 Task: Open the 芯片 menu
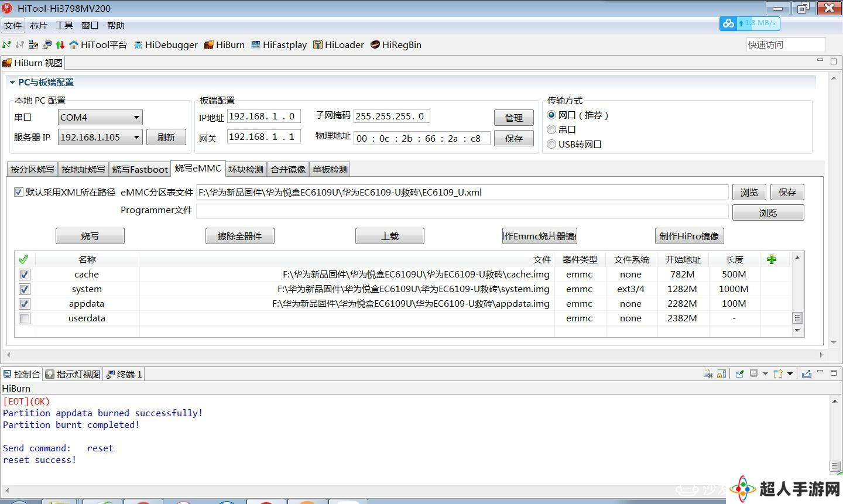(x=38, y=25)
